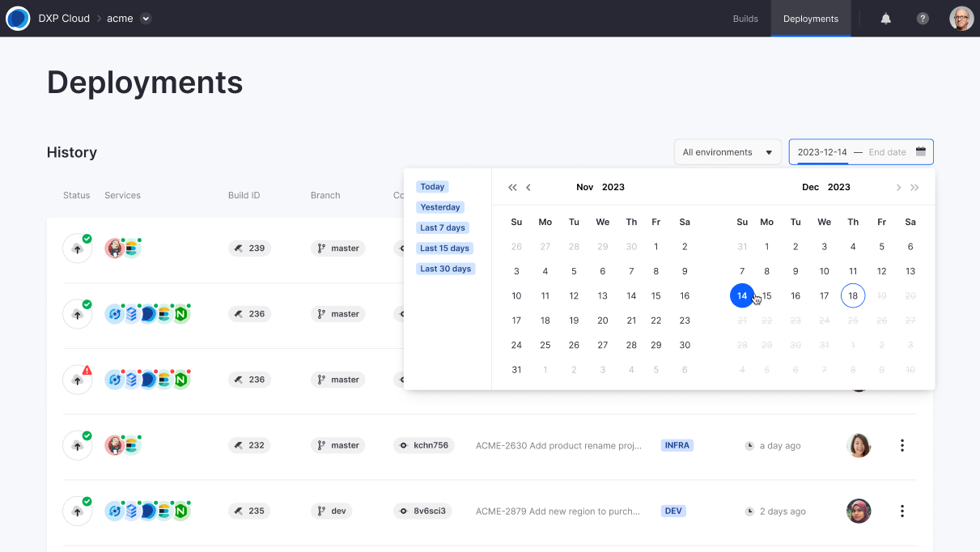Click the Jenkins service icon in build 232 row
The width and height of the screenshot is (980, 552).
pyautogui.click(x=114, y=445)
